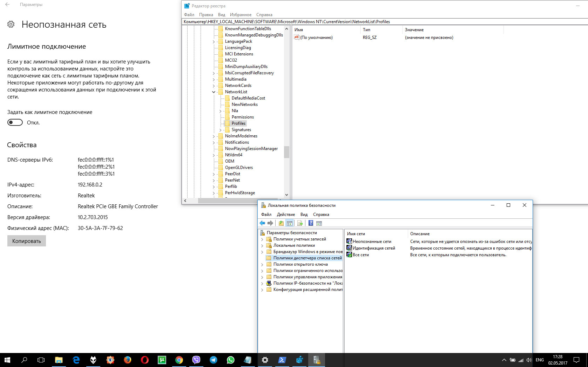Click the 'Описание' column header
Screen dimensions: 588x367
click(470, 234)
